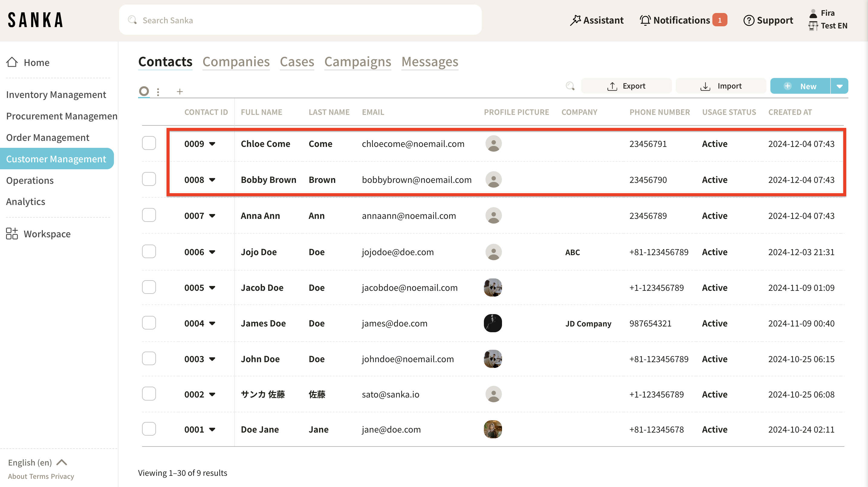Click the Home house icon
This screenshot has height=487, width=868.
pos(12,62)
